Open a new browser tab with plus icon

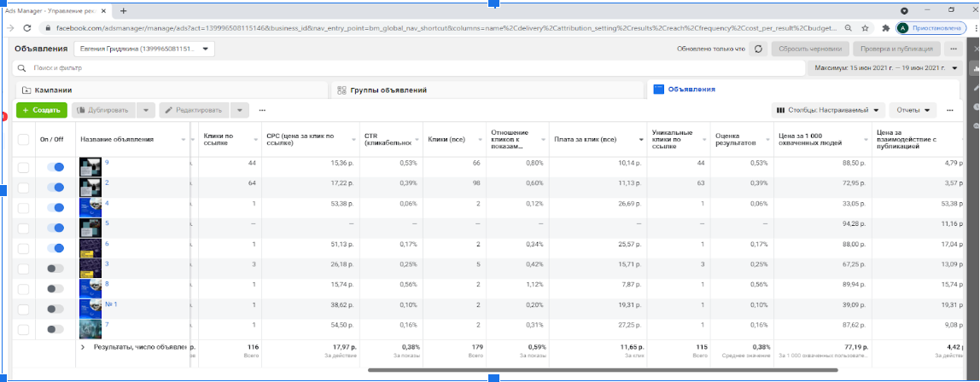[x=123, y=10]
